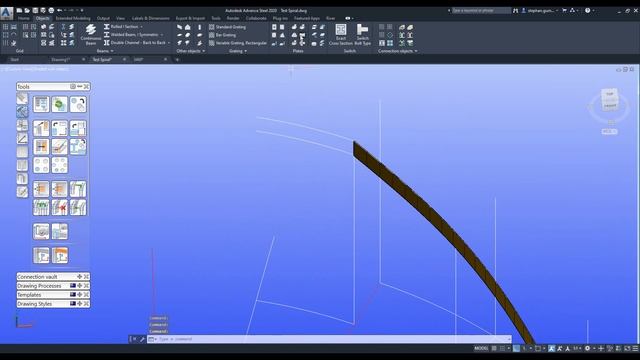Click the search keyword input field
640x360 pixels.
[x=481, y=10]
